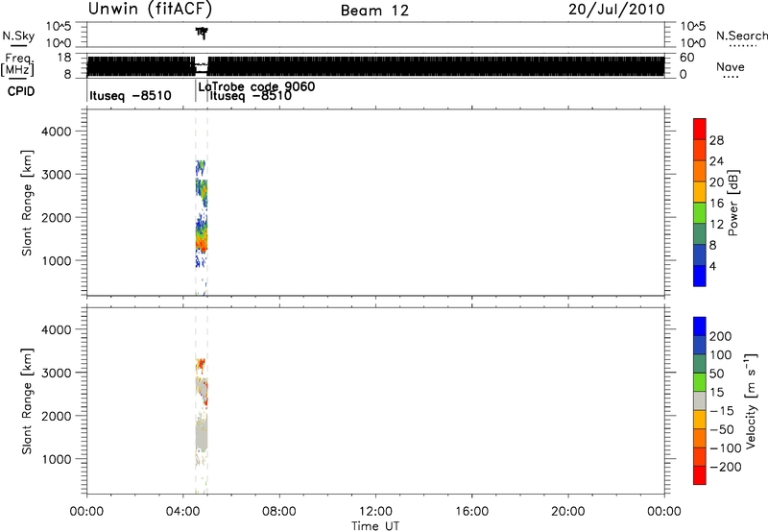768x532 pixels.
Task: Click the gap in the frequency band near 04:30
Action: click(202, 65)
